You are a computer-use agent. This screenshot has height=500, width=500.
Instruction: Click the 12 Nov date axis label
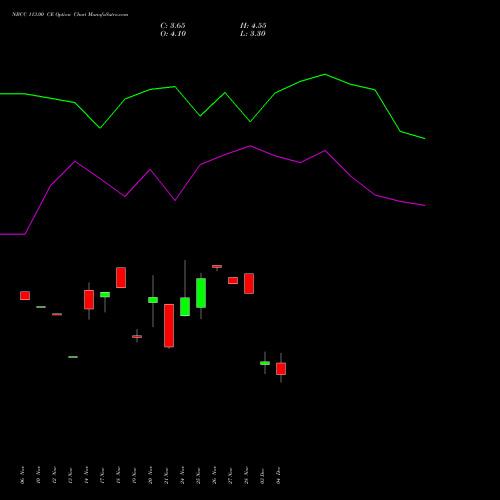pyautogui.click(x=54, y=475)
